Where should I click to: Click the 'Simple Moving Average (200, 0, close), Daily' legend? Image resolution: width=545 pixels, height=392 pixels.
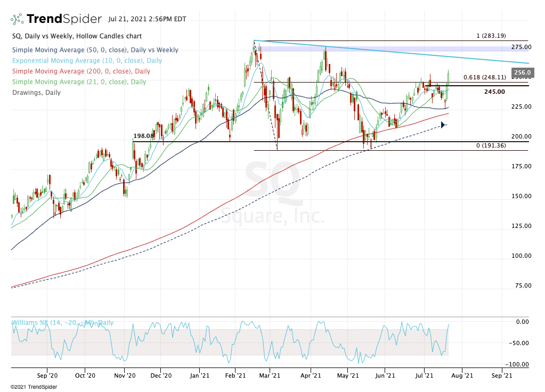[x=81, y=71]
